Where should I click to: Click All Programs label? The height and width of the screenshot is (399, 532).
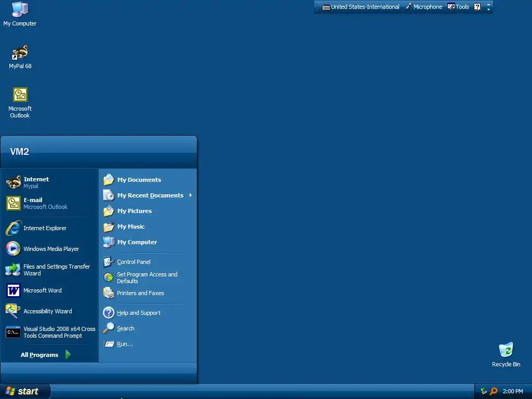tap(39, 354)
